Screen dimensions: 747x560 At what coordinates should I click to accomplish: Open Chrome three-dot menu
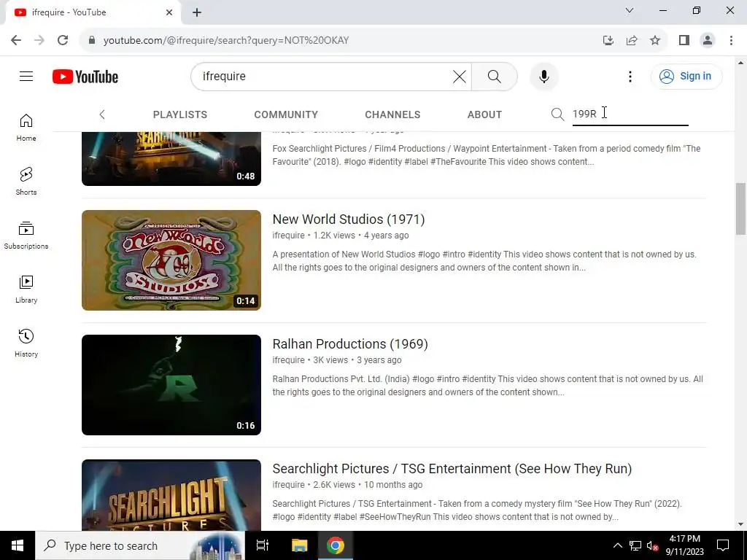point(731,40)
